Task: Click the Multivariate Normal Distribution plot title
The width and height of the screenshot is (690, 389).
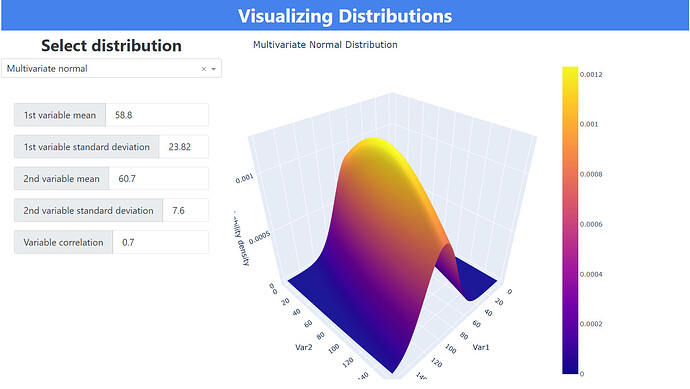Action: click(325, 44)
